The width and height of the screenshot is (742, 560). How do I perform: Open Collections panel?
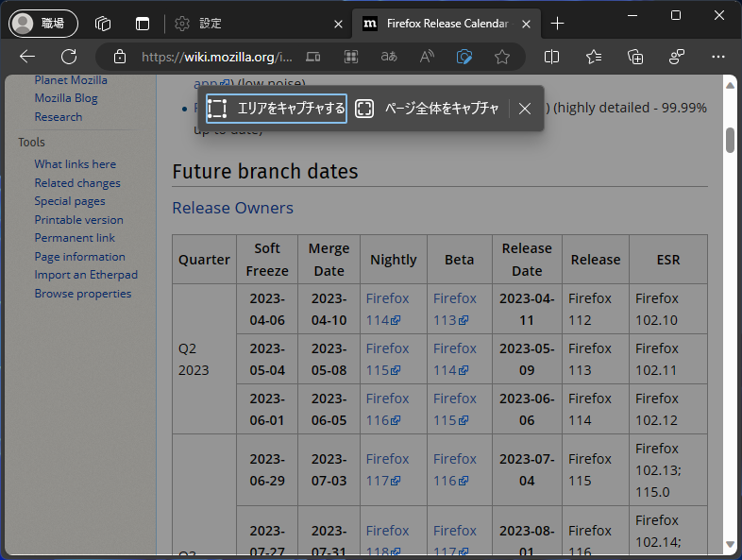point(635,57)
